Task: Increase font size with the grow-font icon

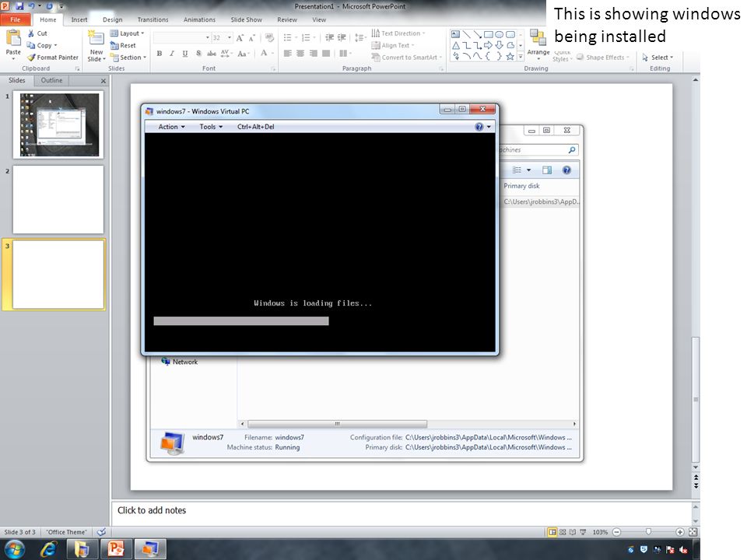Action: click(240, 37)
